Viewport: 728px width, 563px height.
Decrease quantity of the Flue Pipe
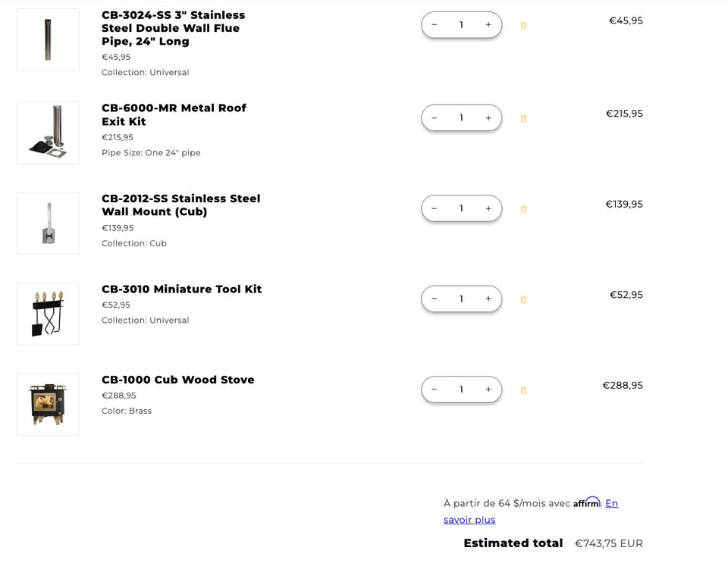435,25
